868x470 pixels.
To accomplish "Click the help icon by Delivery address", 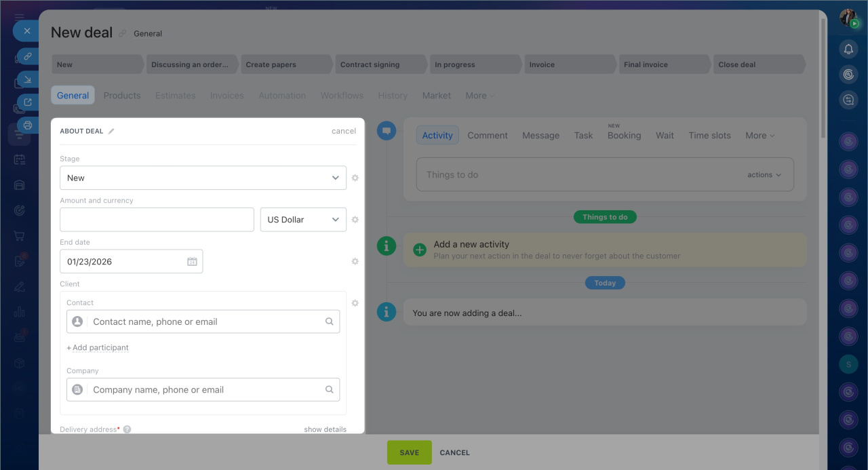I will click(x=127, y=429).
